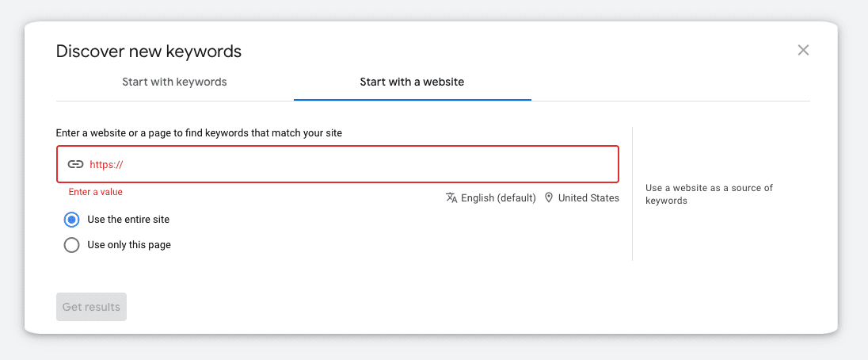The width and height of the screenshot is (868, 360).
Task: Select the Use only this page radio button
Action: [71, 244]
